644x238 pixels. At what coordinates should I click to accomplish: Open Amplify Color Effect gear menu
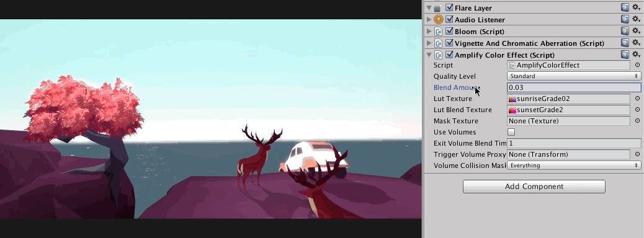click(636, 55)
